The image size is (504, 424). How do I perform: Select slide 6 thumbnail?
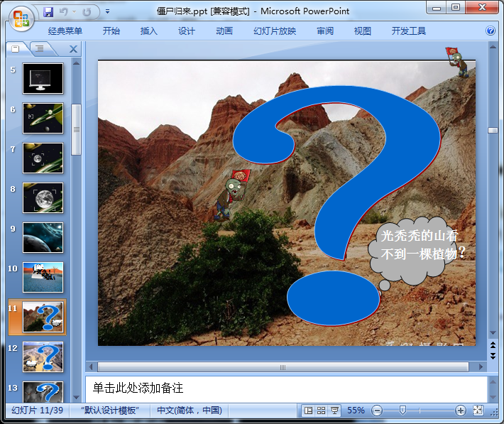[x=43, y=118]
